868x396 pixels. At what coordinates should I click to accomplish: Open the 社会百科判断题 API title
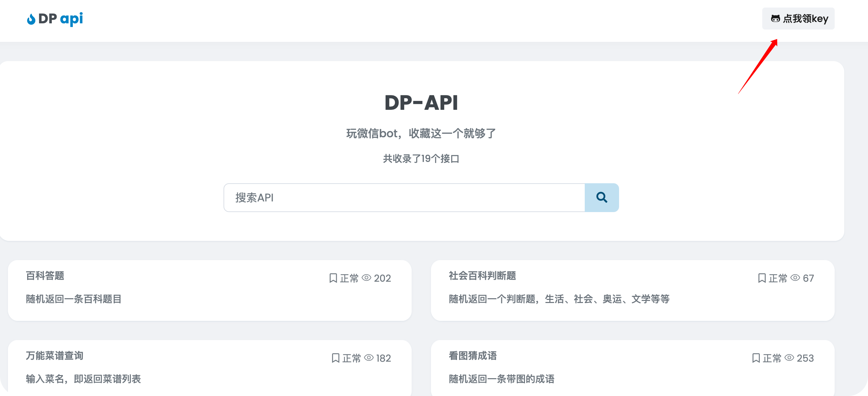click(x=482, y=276)
